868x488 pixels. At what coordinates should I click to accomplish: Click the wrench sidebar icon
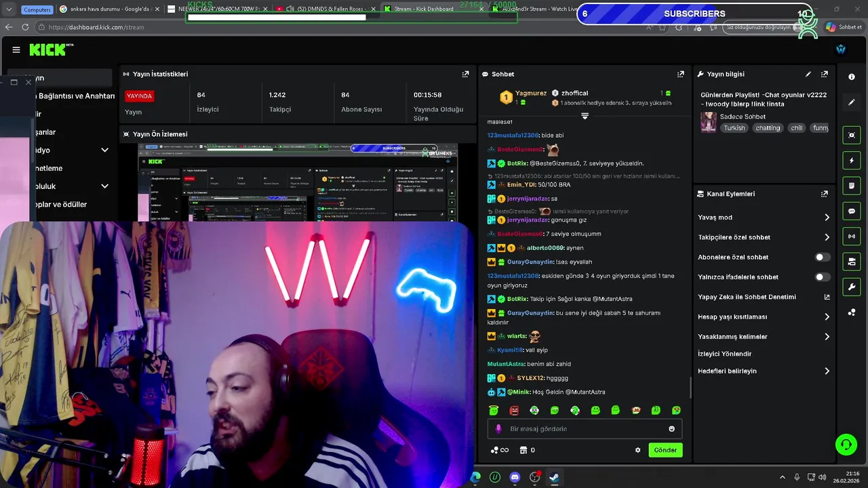tap(852, 287)
